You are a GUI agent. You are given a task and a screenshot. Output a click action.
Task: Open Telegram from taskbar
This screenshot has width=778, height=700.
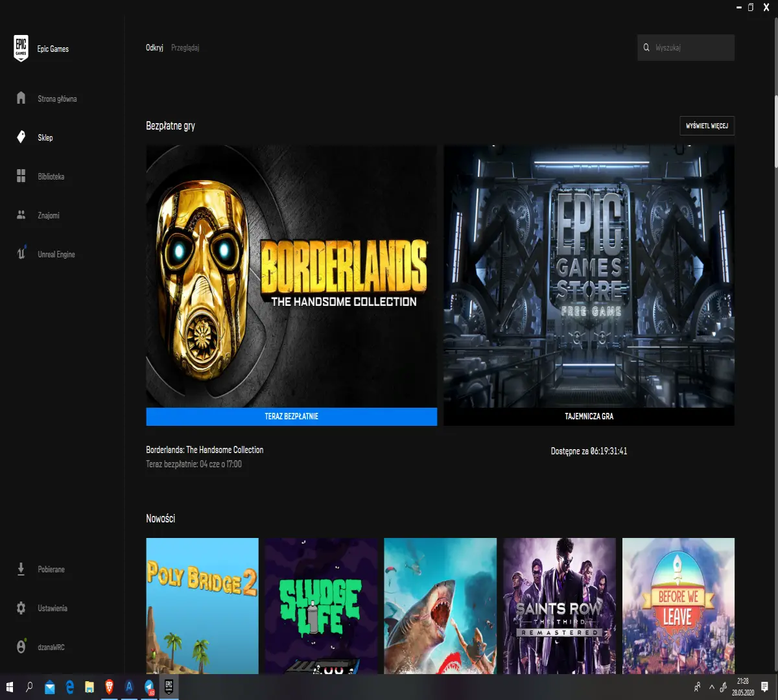pyautogui.click(x=149, y=687)
